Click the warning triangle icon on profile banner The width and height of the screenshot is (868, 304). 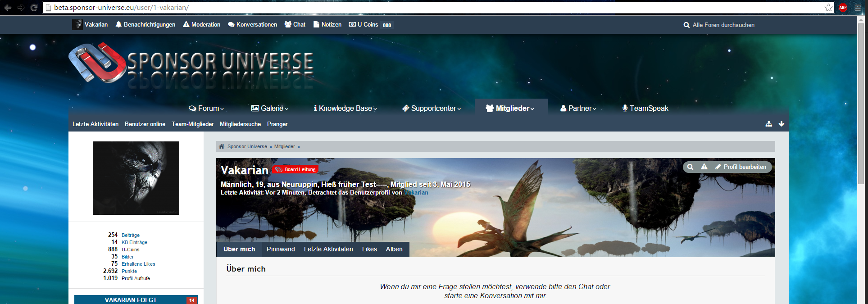[704, 167]
